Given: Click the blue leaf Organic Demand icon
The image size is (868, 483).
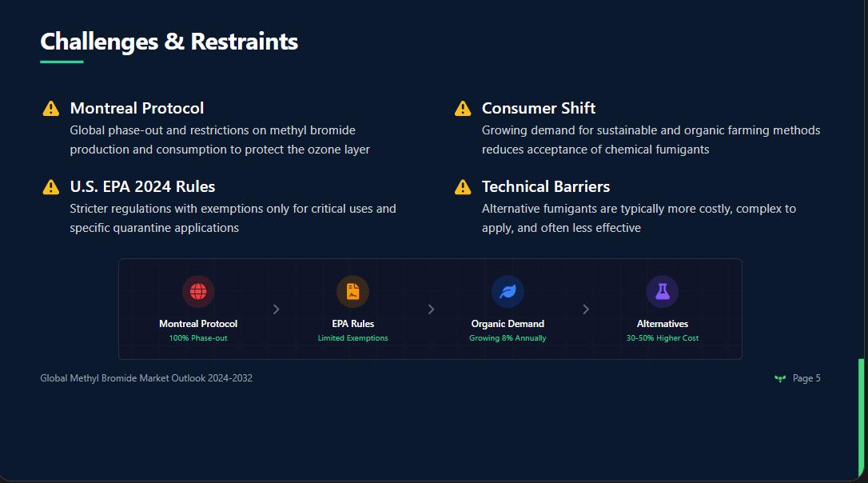Looking at the screenshot, I should pos(508,291).
